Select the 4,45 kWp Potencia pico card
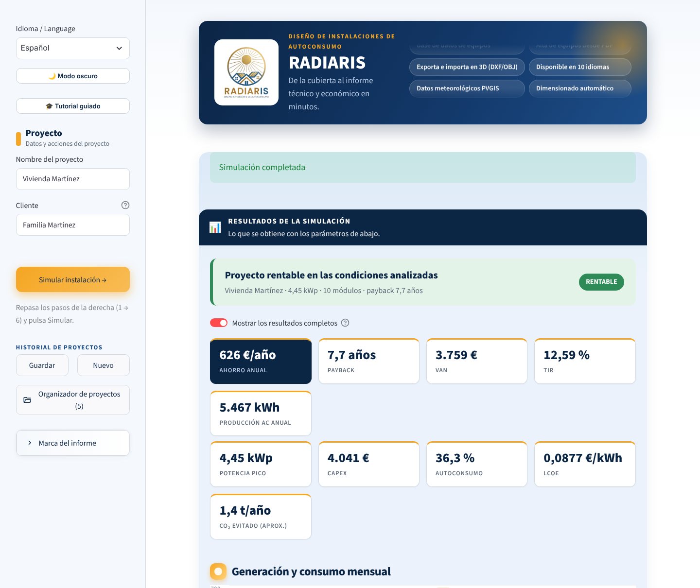This screenshot has width=700, height=588. coord(261,464)
